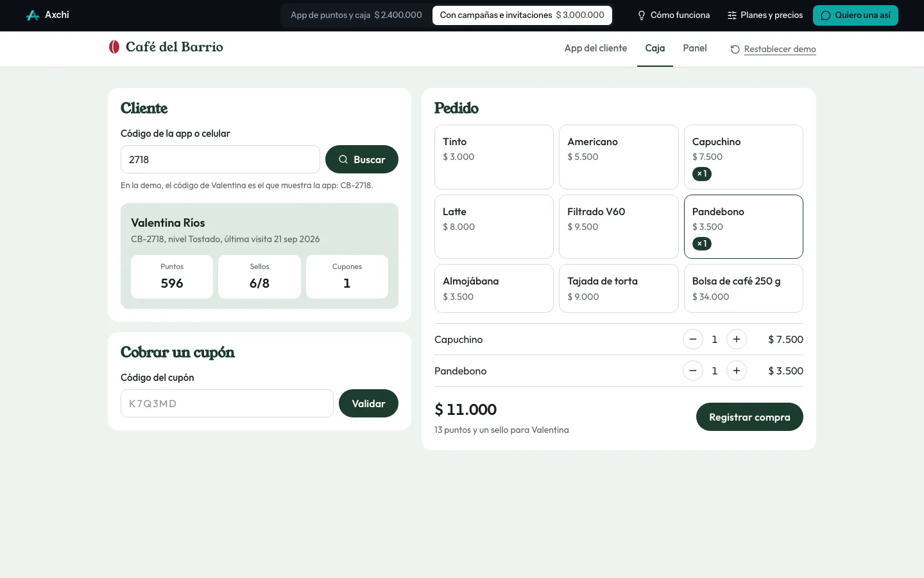Focus the Código del cupón input field
The width and height of the screenshot is (924, 578).
[x=227, y=403]
